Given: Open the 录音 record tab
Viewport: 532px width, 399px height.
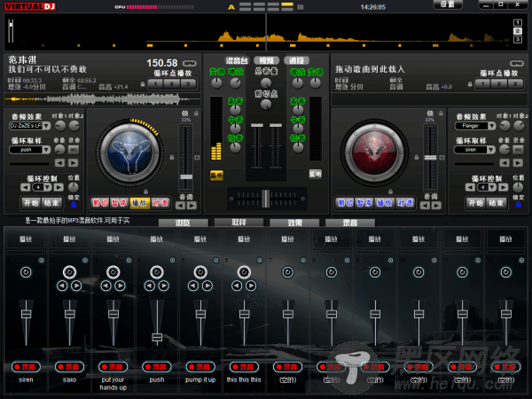Looking at the screenshot, I should (x=350, y=223).
